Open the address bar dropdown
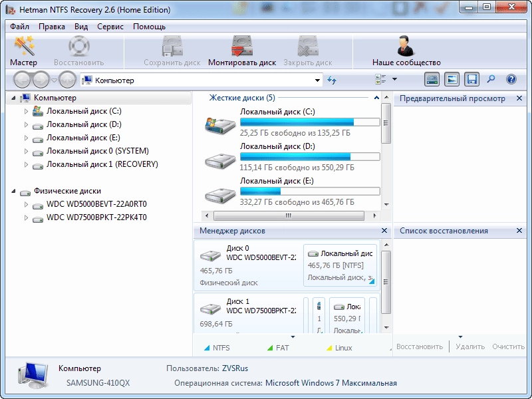 coord(317,80)
